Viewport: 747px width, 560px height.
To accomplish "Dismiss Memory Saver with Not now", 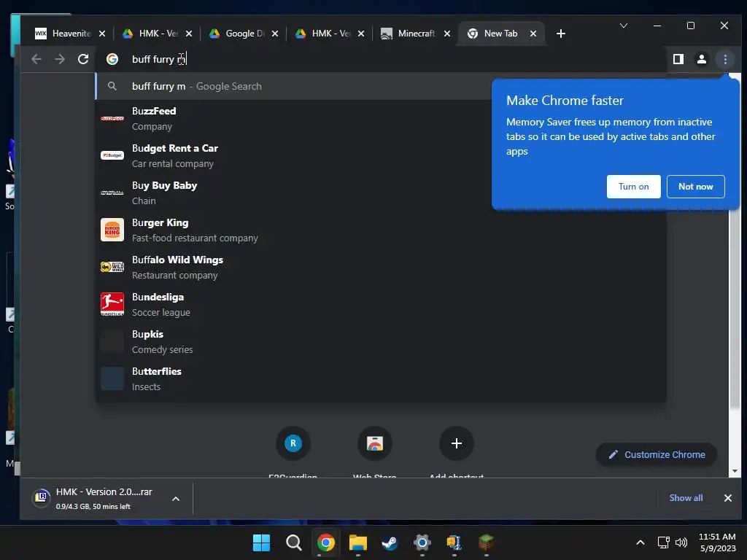I will point(695,187).
